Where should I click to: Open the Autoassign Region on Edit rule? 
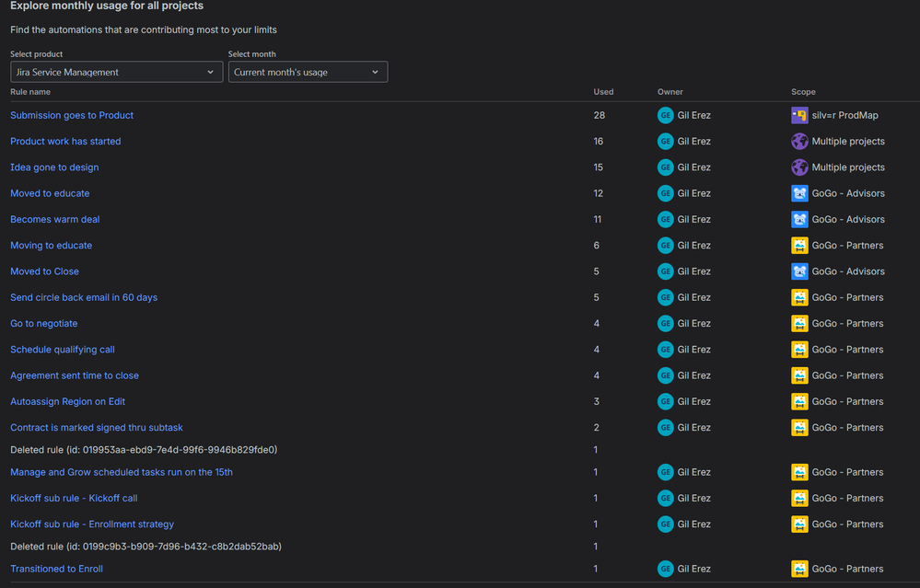[x=67, y=401]
